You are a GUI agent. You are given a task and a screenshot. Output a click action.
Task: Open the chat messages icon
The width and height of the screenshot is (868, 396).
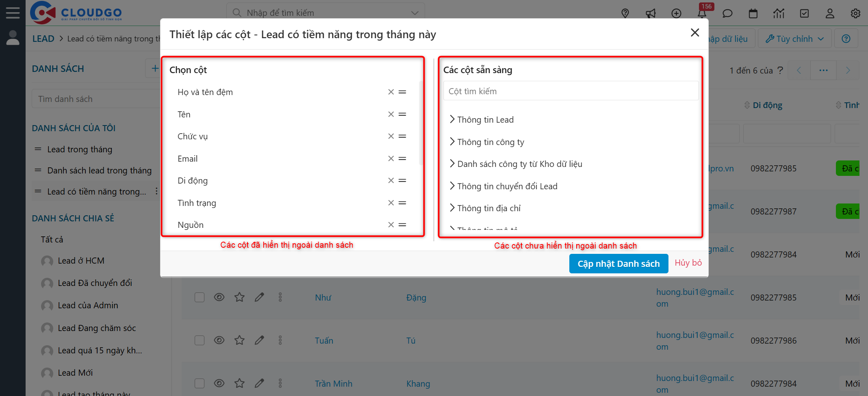[727, 13]
